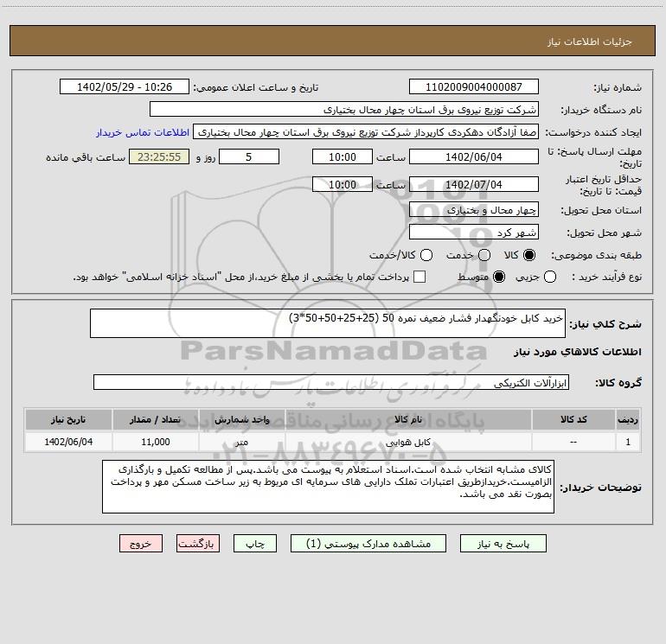Click the خروج exit button

coord(141,544)
